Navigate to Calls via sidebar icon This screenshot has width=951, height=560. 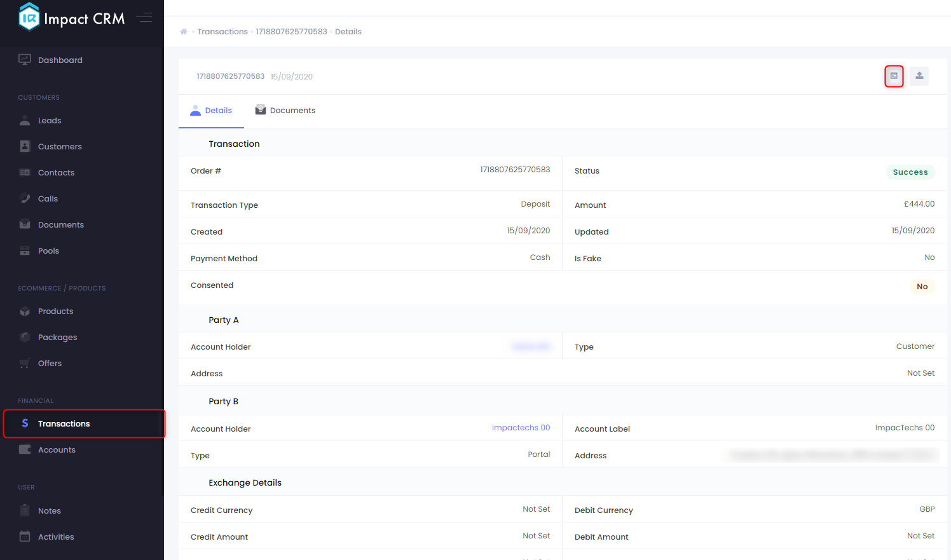click(24, 198)
